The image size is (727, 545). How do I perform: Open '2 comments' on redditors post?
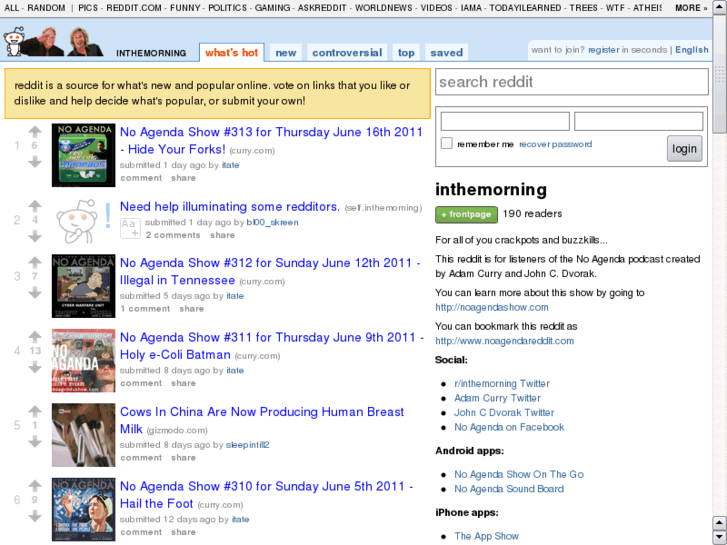(x=173, y=235)
